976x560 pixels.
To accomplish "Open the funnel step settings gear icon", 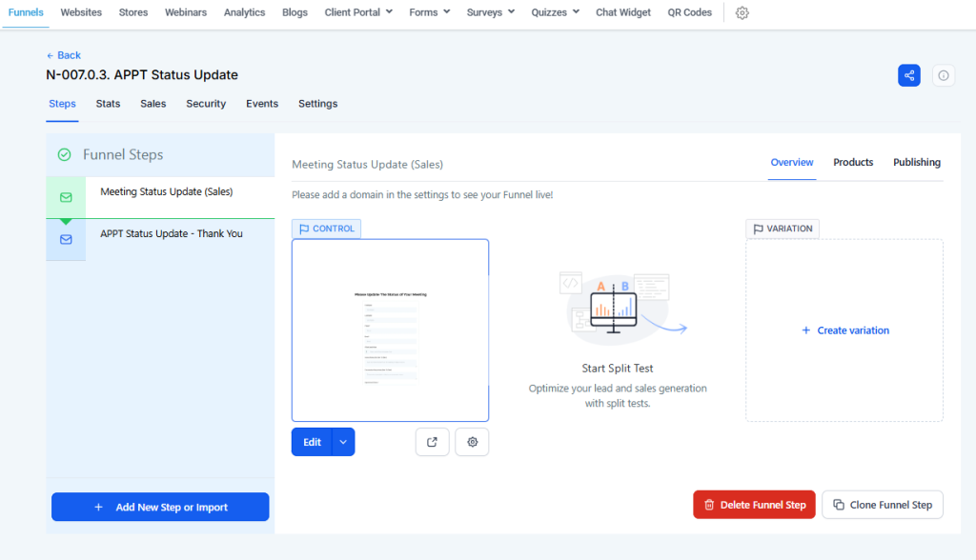I will point(472,442).
